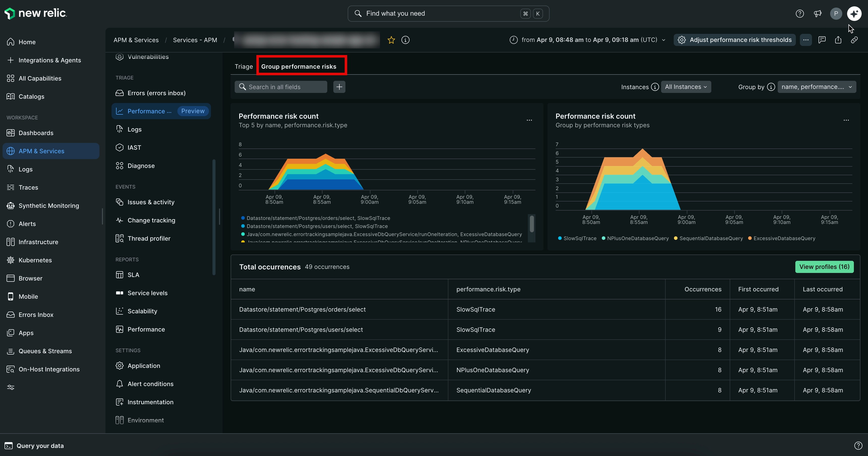Open Traces in main sidebar
This screenshot has height=456, width=868.
coord(51,188)
